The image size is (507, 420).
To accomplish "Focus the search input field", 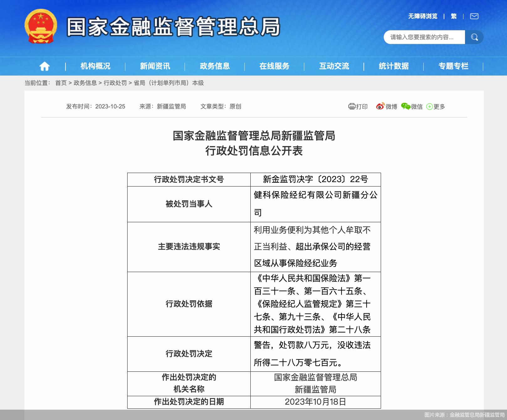I will (424, 37).
